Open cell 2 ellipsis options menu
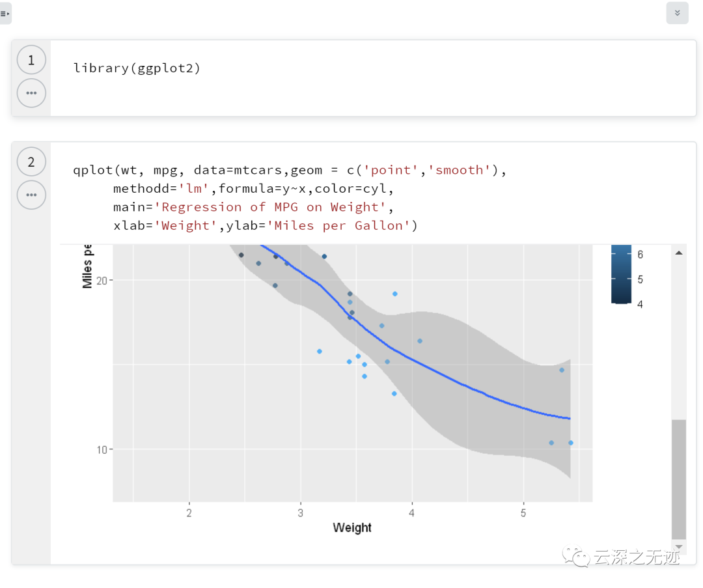703x588 pixels. point(31,195)
